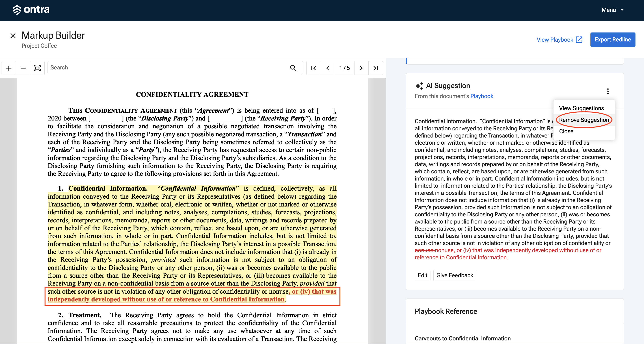Click the CONFIDENTIALITY AGREEMENT title
Image resolution: width=644 pixels, height=344 pixels.
[192, 95]
